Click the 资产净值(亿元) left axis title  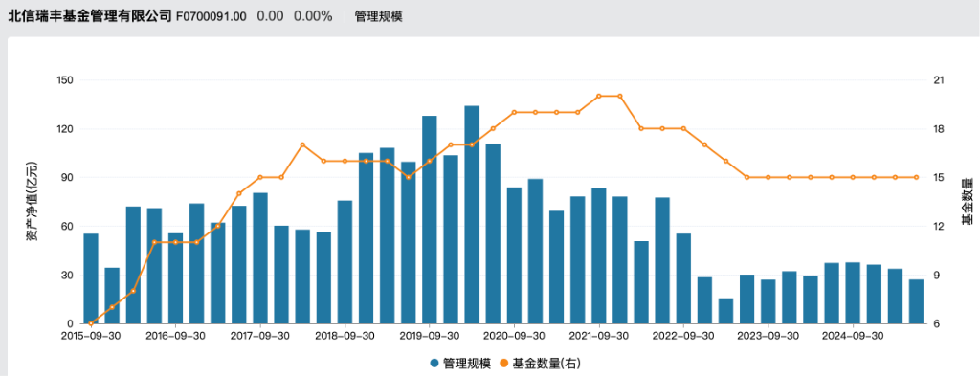pyautogui.click(x=33, y=201)
